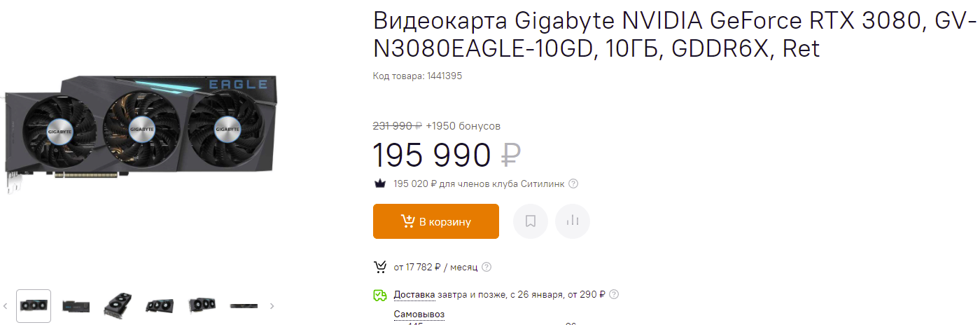This screenshot has height=325, width=980.
Task: Select the second product thumbnail
Action: click(x=76, y=306)
